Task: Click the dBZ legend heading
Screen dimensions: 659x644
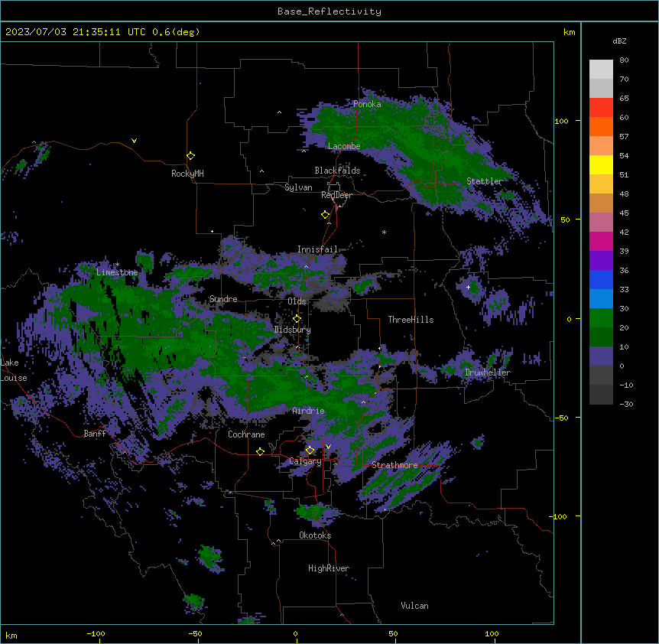Action: tap(619, 41)
